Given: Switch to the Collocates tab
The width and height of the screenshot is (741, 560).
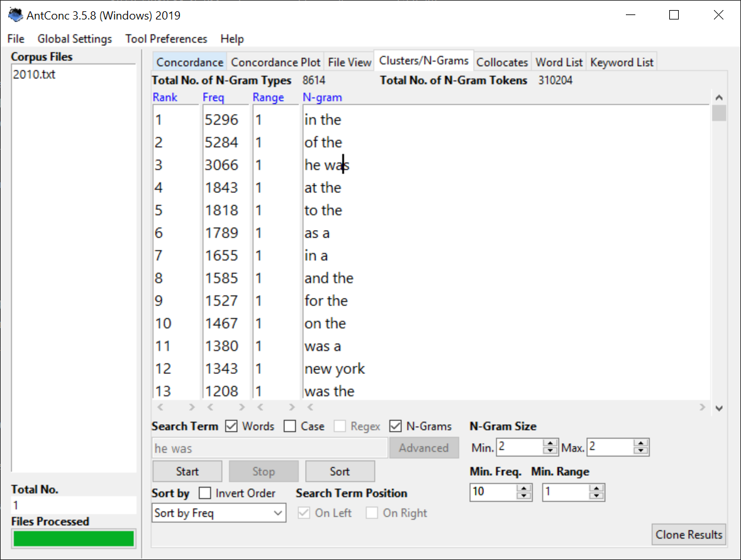Looking at the screenshot, I should 502,62.
